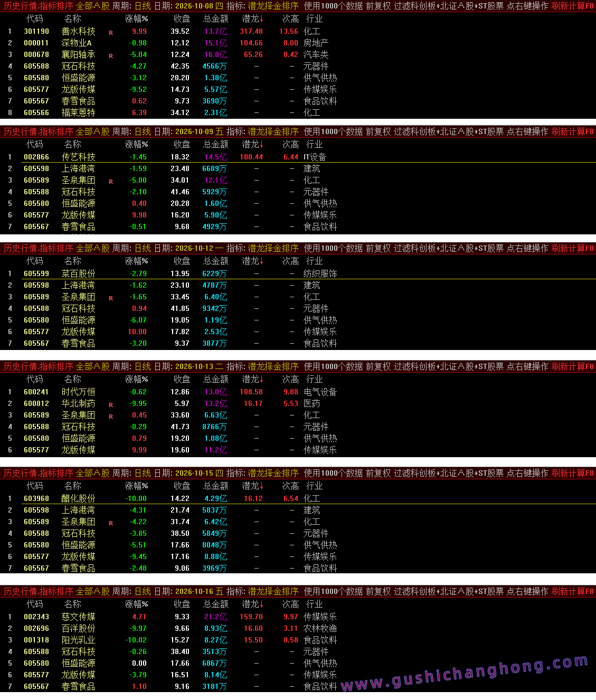
Task: Select 春雪食品 in the 2026-10-16 panel
Action: coord(79,686)
